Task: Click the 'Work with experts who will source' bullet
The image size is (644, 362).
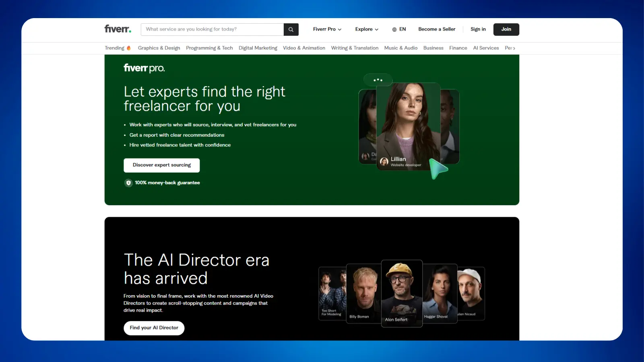Action: pyautogui.click(x=213, y=125)
